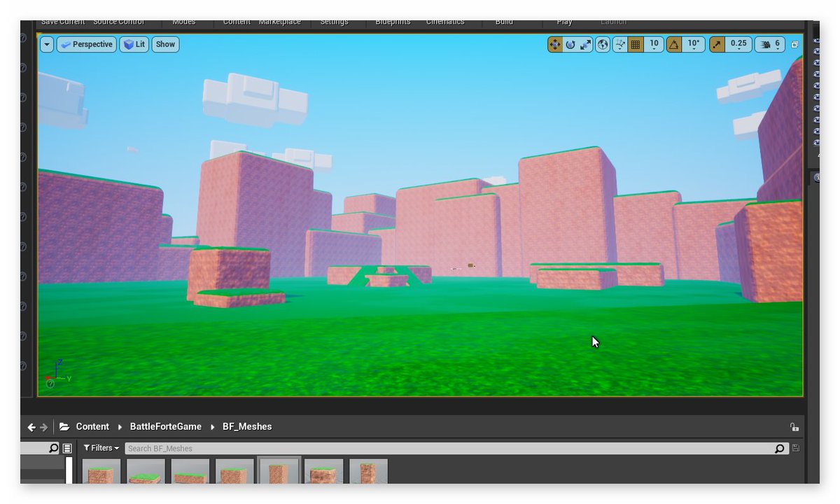Toggle rotation angle snapping
The width and height of the screenshot is (840, 504).
click(x=674, y=45)
